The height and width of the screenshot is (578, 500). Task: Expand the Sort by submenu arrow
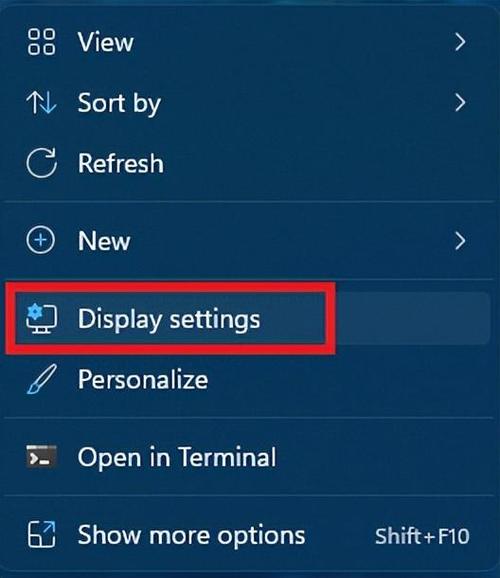click(460, 102)
